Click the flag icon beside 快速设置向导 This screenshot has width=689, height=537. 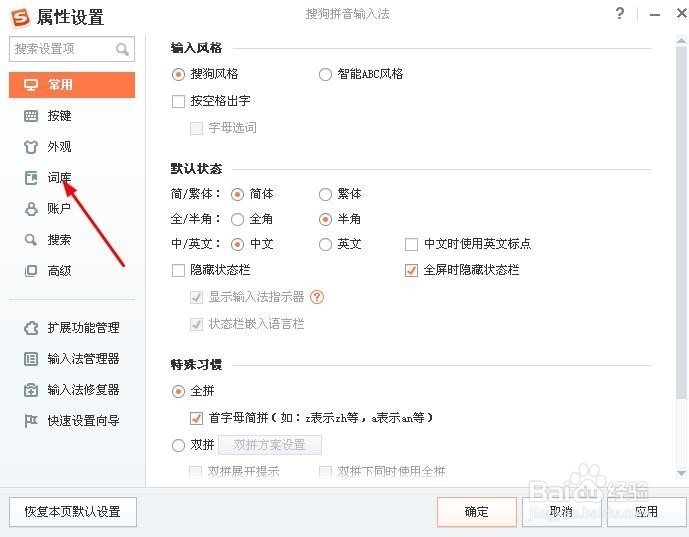click(31, 421)
